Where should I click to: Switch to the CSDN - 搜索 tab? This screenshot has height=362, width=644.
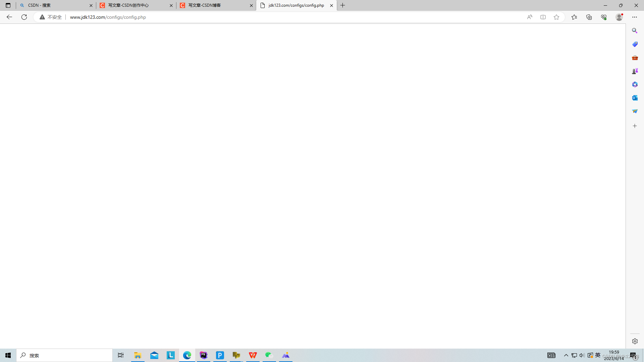tap(56, 5)
